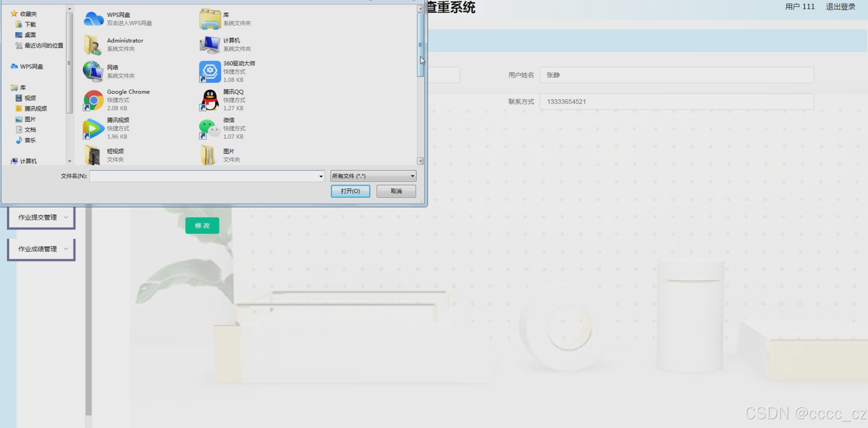Image resolution: width=868 pixels, height=428 pixels.
Task: Select the 腾讯QQ penguin shortcut icon
Action: pyautogui.click(x=210, y=100)
